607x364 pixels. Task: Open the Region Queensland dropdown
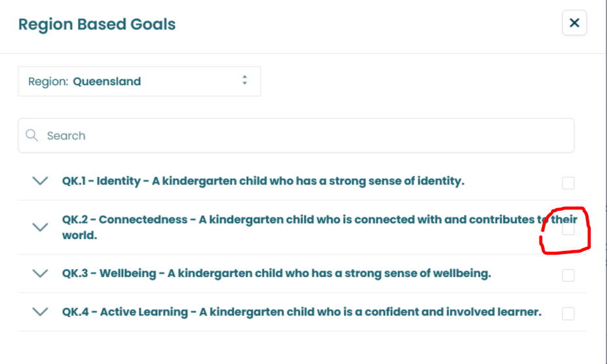[x=139, y=82]
